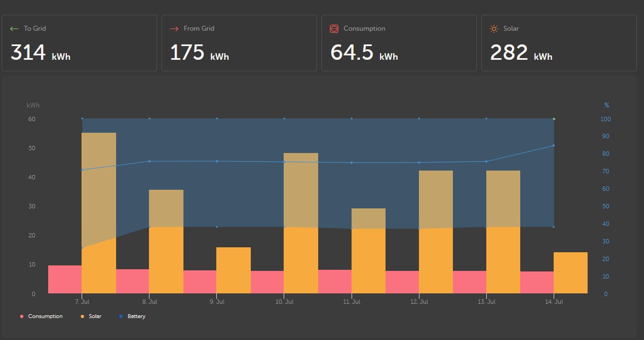Click the 314 kWh To Grid value
Image resolution: width=644 pixels, height=340 pixels.
(41, 53)
